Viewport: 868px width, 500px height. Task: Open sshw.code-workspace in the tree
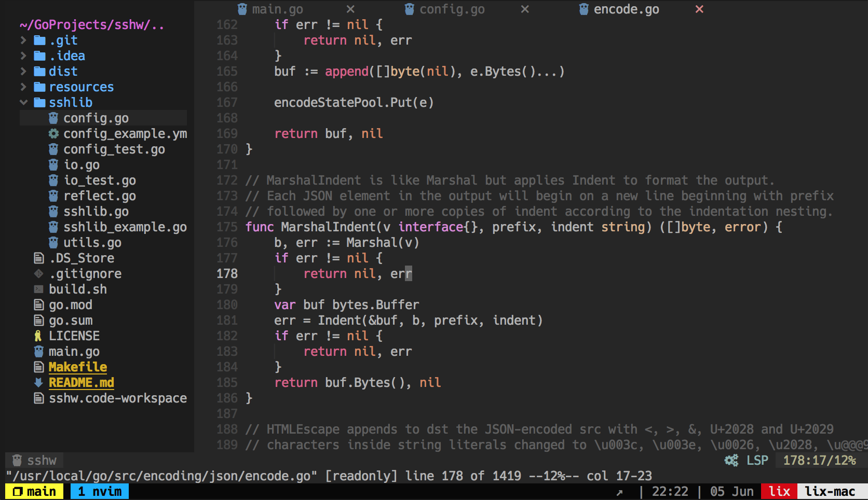pos(118,398)
